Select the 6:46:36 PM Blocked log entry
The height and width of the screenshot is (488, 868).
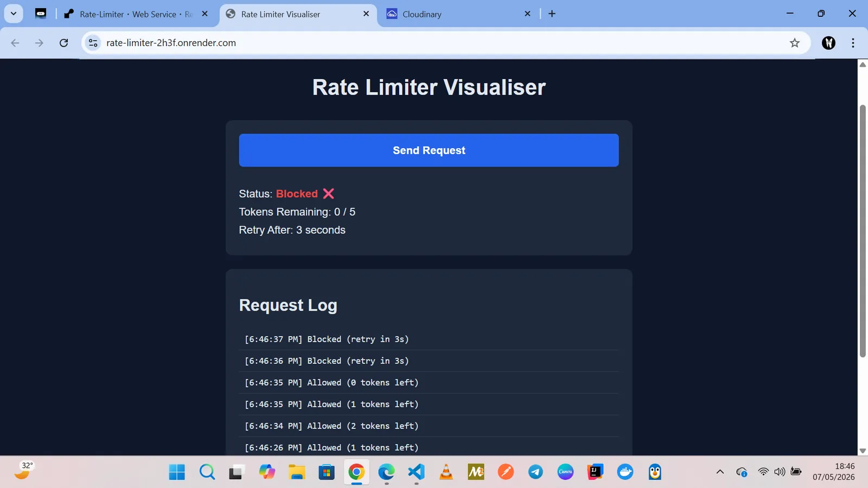[x=429, y=361]
